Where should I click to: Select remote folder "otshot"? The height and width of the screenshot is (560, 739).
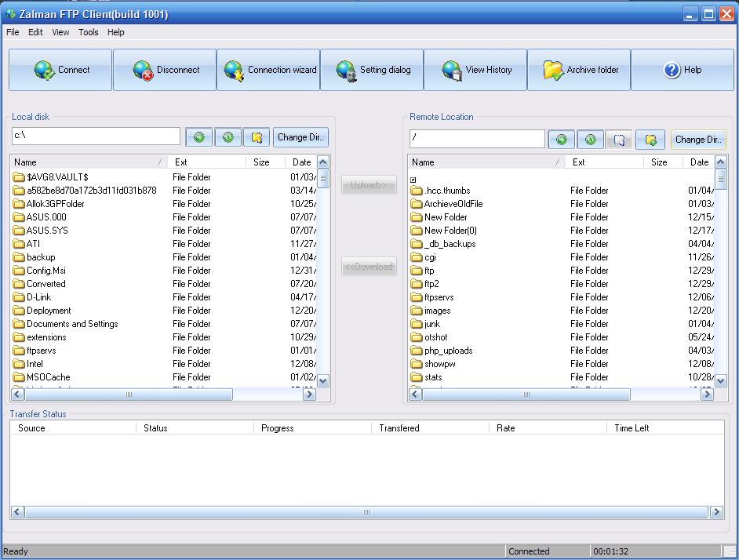click(436, 337)
